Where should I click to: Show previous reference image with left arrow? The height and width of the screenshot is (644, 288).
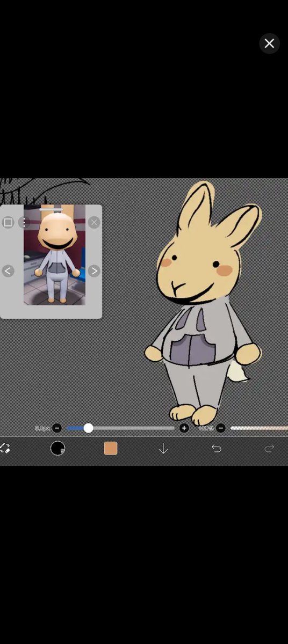tap(8, 271)
